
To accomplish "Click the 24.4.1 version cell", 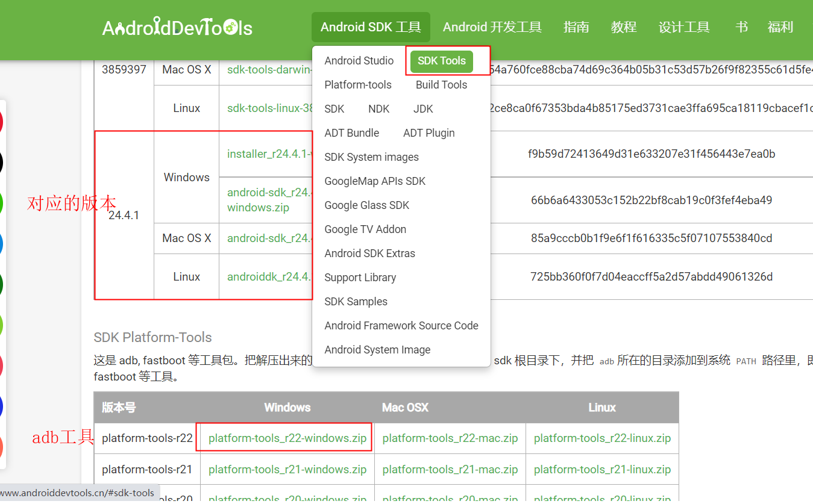I will coord(124,216).
